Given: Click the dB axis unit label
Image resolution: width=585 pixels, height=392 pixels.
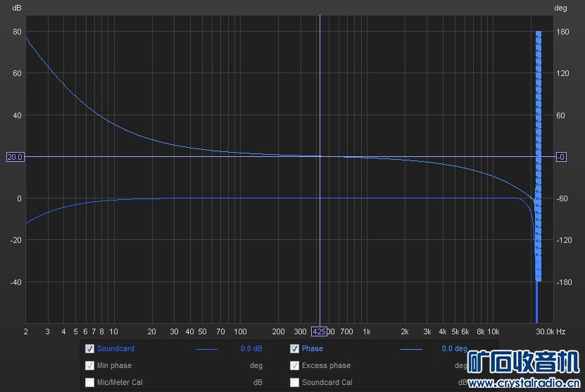Looking at the screenshot, I should click(17, 8).
